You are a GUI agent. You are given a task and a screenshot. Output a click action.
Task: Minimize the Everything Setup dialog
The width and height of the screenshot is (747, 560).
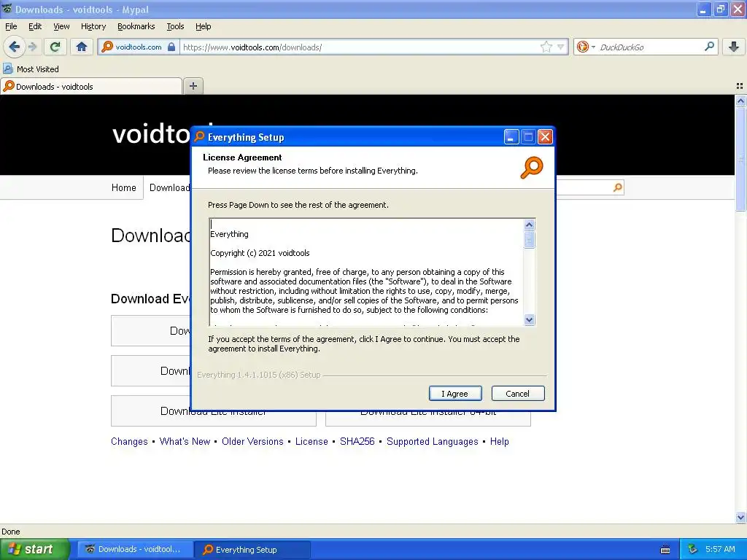tap(511, 137)
